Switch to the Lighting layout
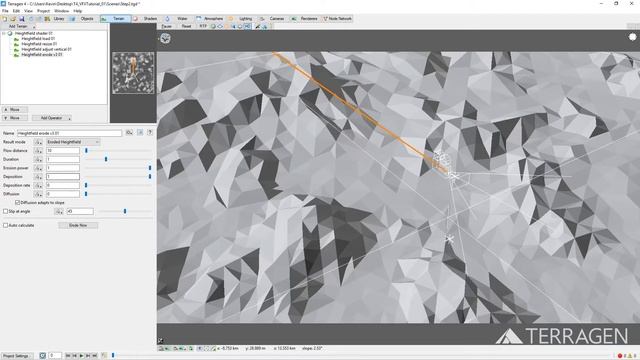The image size is (640, 360). (242, 19)
